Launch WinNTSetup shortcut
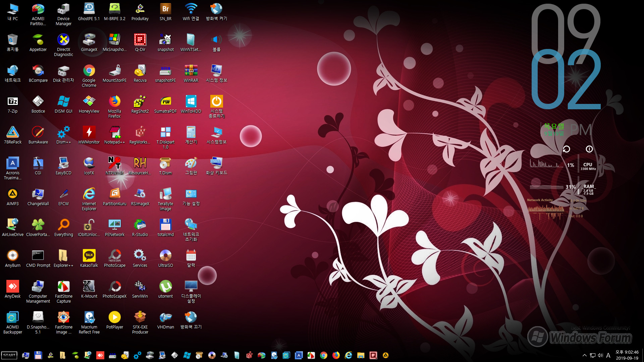Viewport: 644px width, 362px height. point(191,43)
